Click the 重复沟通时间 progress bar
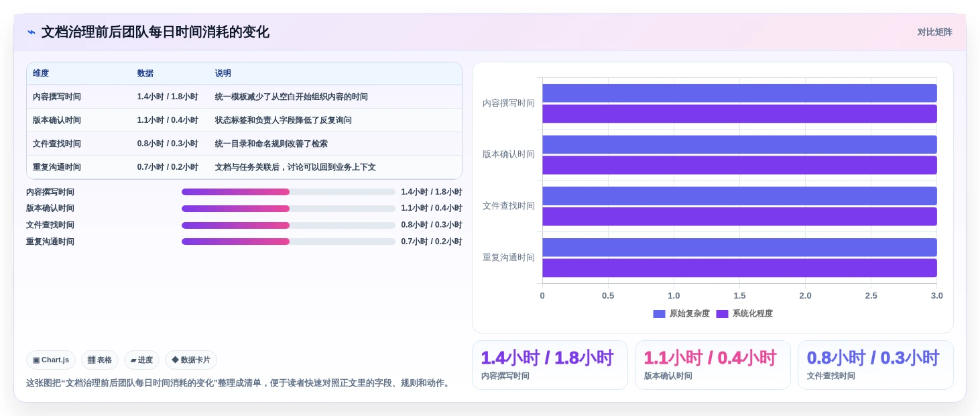 pyautogui.click(x=288, y=242)
